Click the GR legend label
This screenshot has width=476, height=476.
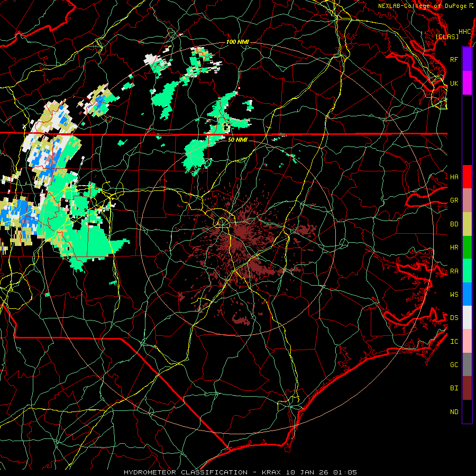454,200
